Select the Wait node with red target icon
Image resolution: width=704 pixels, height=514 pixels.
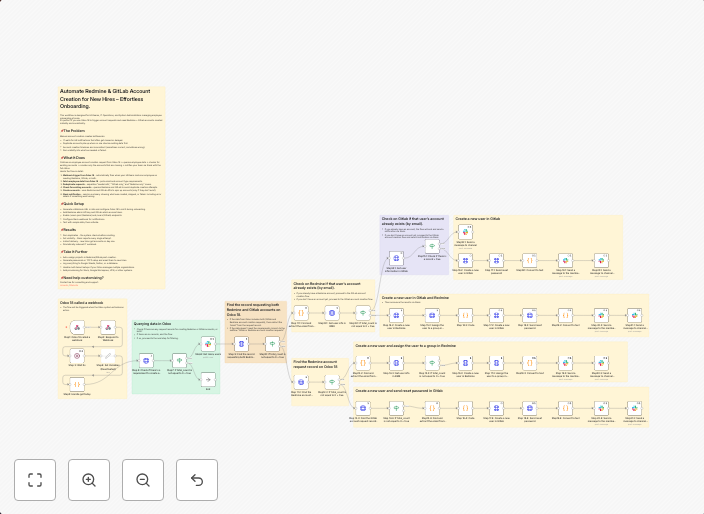[77, 356]
